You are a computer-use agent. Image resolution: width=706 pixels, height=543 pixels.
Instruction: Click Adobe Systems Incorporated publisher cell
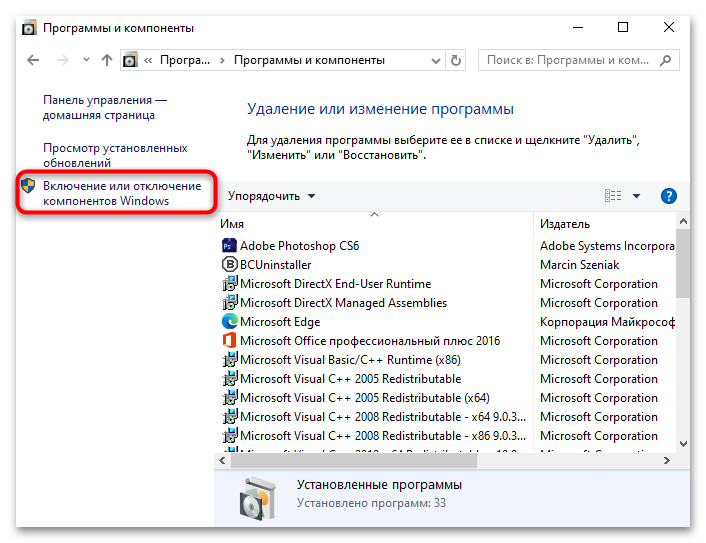pyautogui.click(x=607, y=246)
